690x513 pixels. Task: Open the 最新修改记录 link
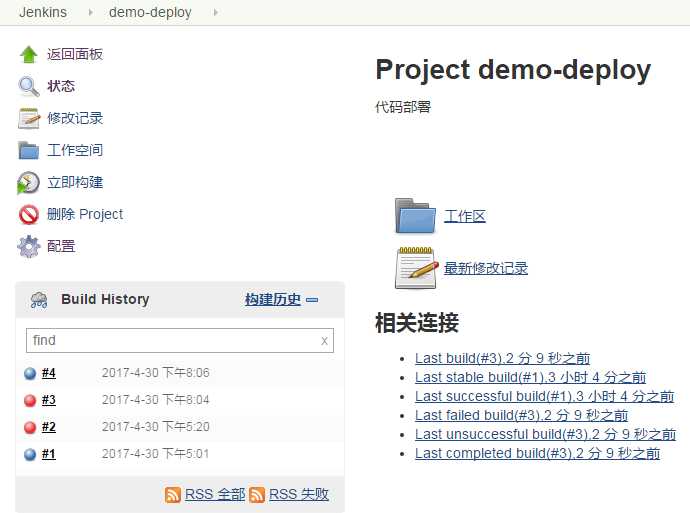[486, 268]
